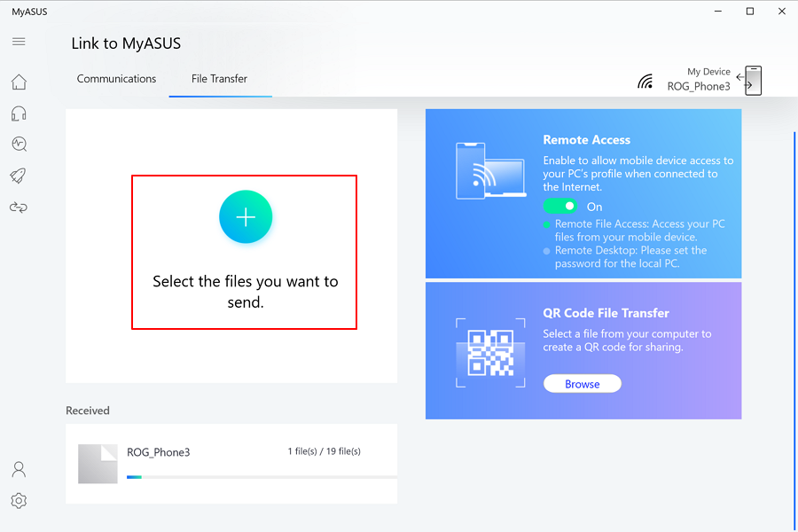The width and height of the screenshot is (798, 532).
Task: Click the vertical scrollbar on the right
Action: pyautogui.click(x=795, y=330)
